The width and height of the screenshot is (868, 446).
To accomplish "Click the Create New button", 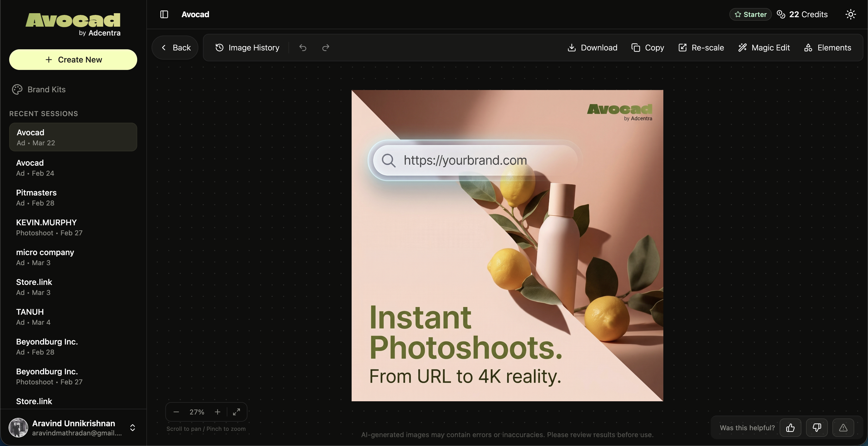I will click(73, 60).
